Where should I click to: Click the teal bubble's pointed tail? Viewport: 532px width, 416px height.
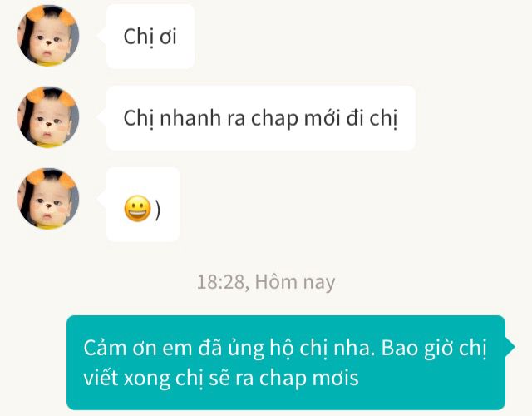coord(510,347)
